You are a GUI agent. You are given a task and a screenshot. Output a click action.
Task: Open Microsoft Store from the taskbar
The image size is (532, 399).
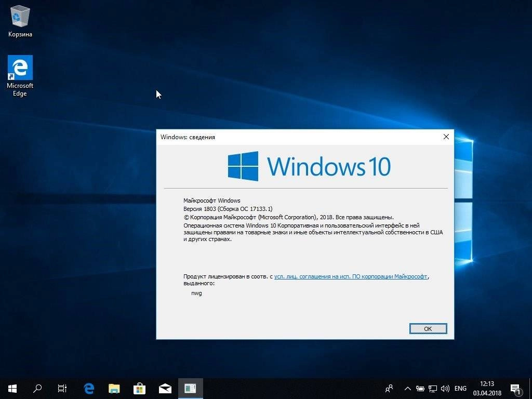(139, 389)
